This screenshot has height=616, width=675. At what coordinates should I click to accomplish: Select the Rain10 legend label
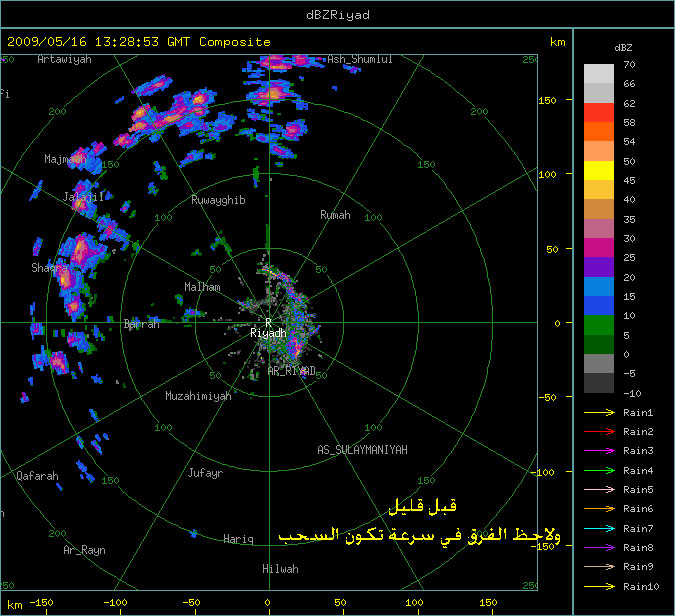pos(641,586)
